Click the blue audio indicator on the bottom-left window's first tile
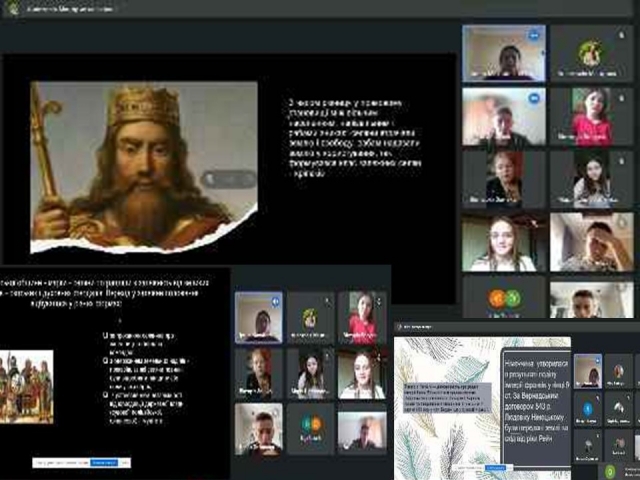Image resolution: width=640 pixels, height=480 pixels. pyautogui.click(x=276, y=301)
